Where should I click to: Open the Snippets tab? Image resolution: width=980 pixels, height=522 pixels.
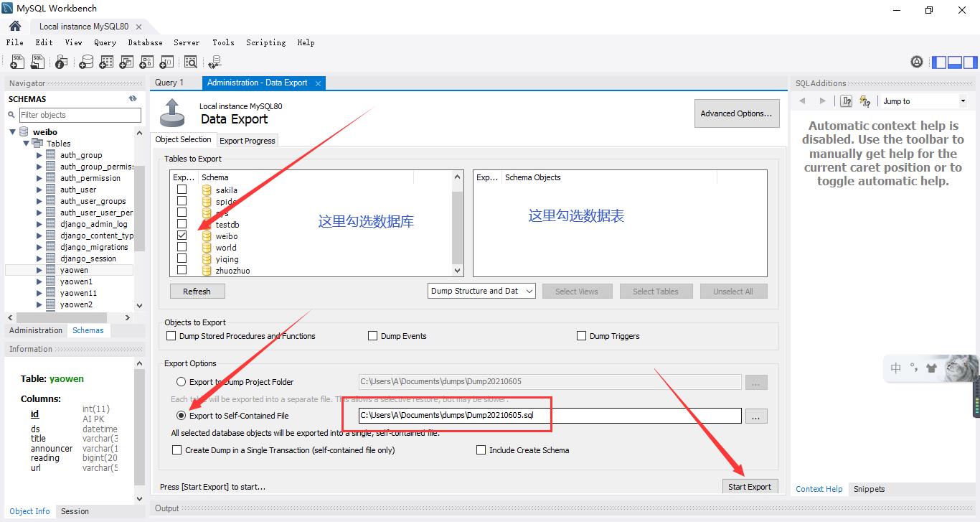(869, 489)
